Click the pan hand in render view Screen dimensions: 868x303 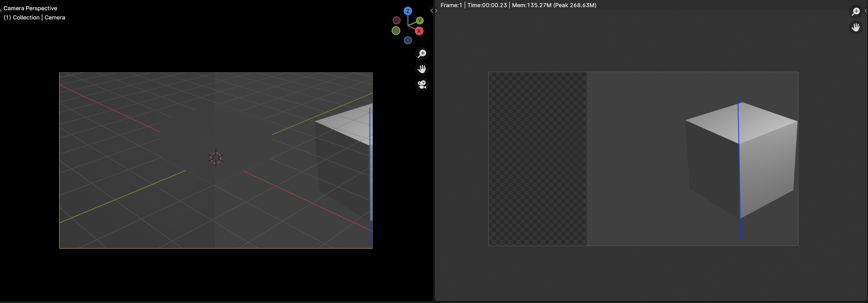855,27
